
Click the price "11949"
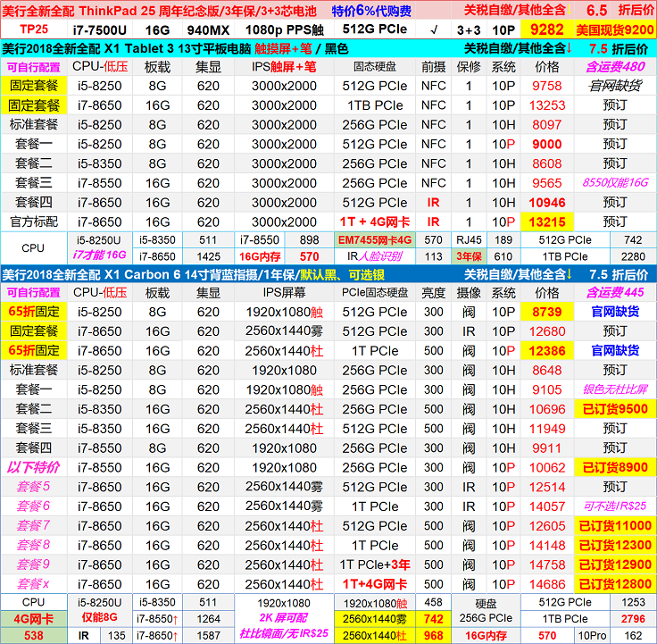coord(547,429)
